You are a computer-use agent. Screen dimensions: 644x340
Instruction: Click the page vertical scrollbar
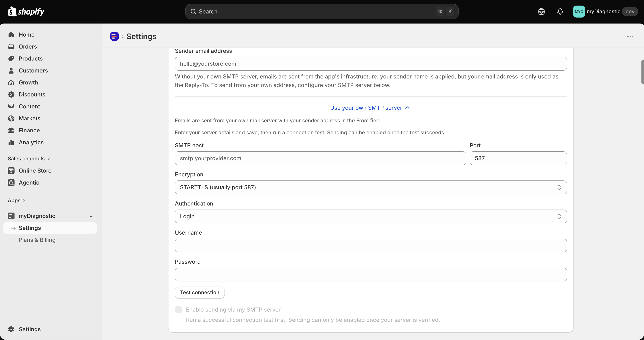coord(642,72)
